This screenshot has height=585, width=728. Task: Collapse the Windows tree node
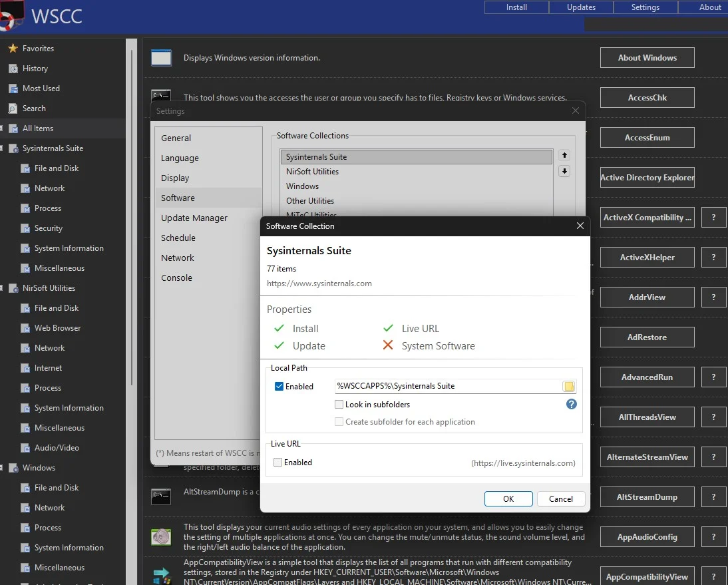click(x=1, y=468)
